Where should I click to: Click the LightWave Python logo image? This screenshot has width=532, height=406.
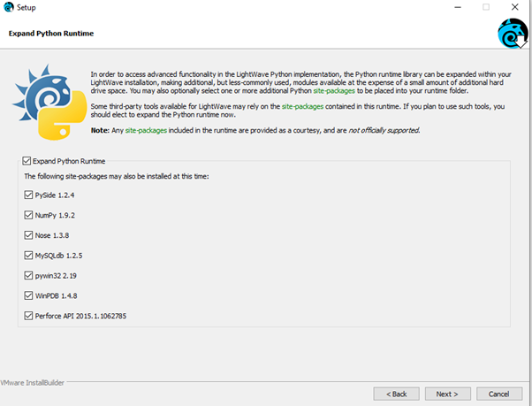[49, 102]
